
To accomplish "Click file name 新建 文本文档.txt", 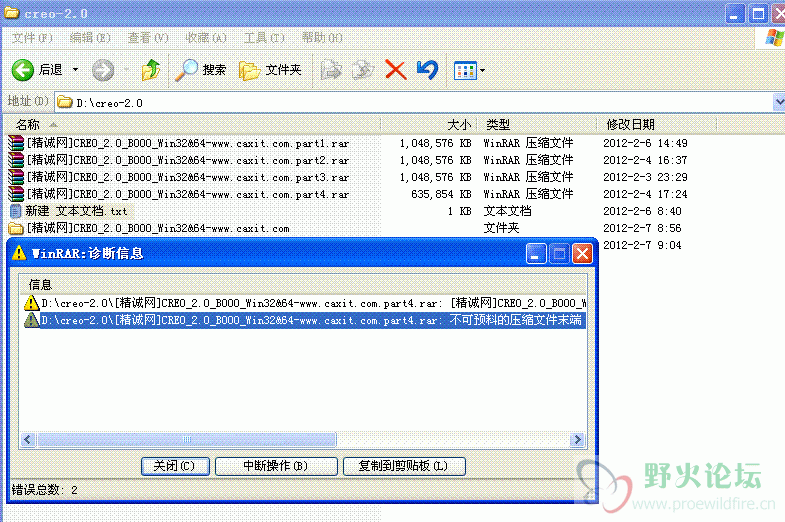I will click(x=76, y=211).
